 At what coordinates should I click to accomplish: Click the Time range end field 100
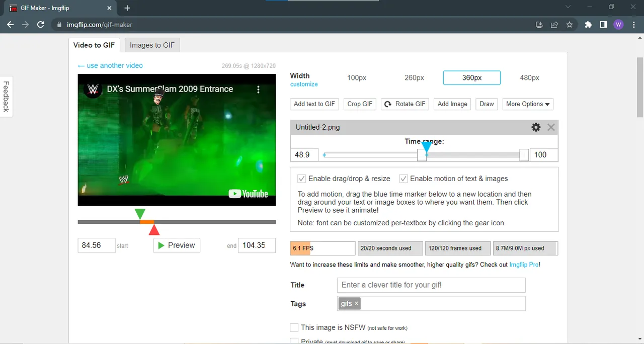click(543, 155)
